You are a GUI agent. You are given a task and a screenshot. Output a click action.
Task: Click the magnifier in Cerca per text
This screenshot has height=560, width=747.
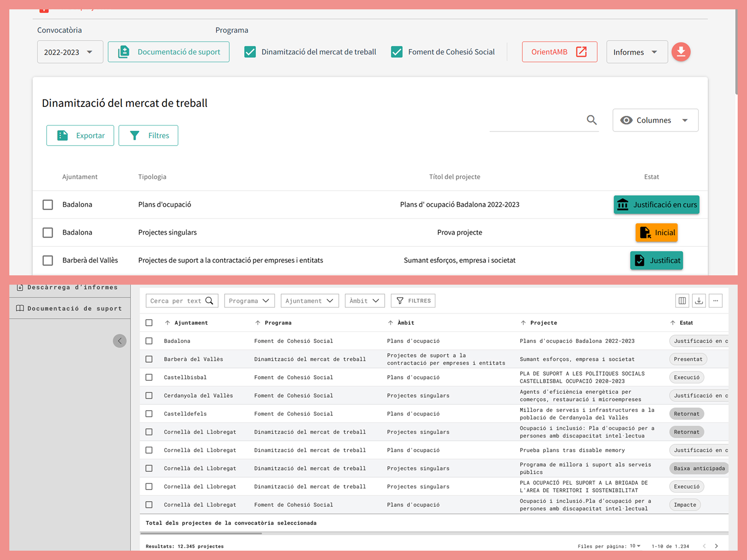209,301
